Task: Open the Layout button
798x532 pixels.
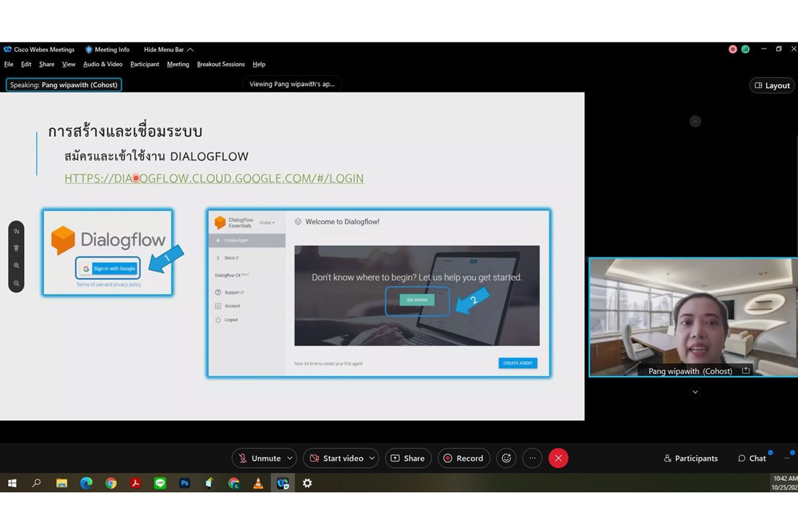Action: pyautogui.click(x=771, y=85)
